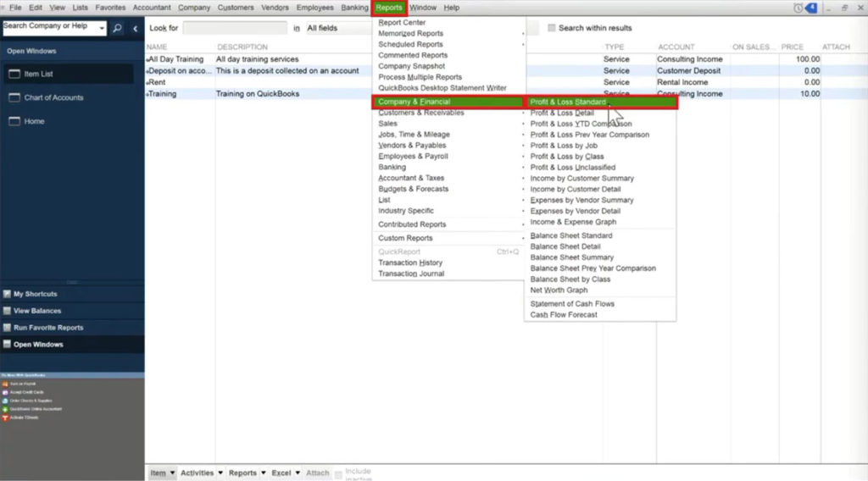The height and width of the screenshot is (481, 868).
Task: Select Statement of Cash Flows entry
Action: click(x=572, y=303)
